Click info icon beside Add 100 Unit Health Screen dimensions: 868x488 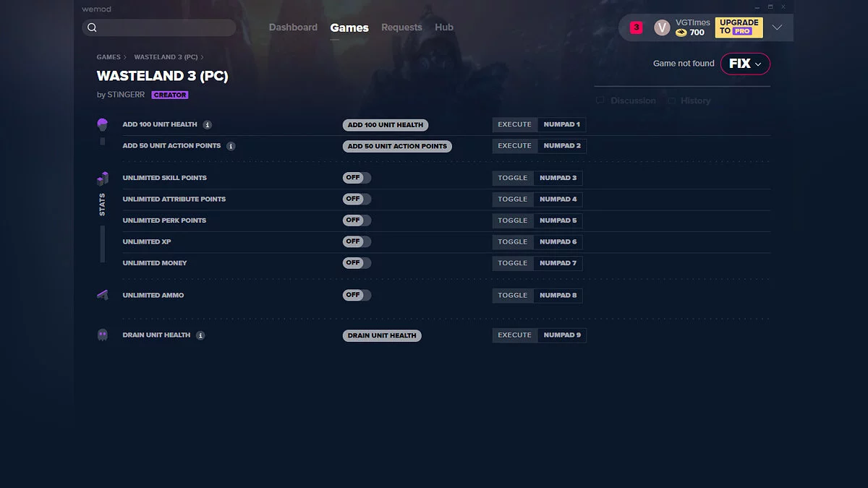pyautogui.click(x=208, y=125)
